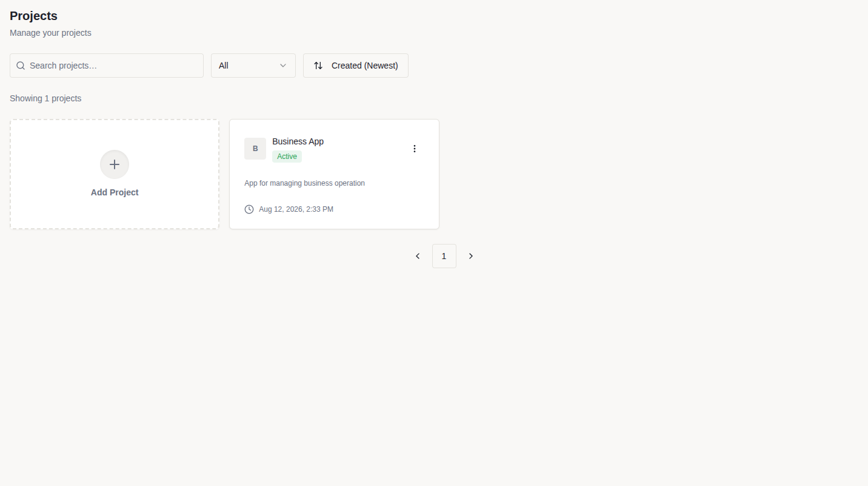Click the Add Project label
Screen dimensions: 868x486
(x=115, y=192)
